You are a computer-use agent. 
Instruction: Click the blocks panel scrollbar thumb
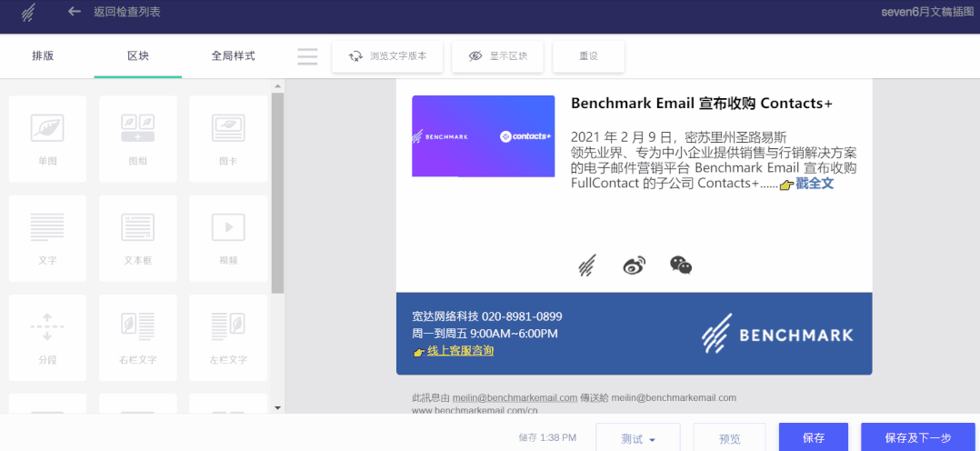click(277, 193)
